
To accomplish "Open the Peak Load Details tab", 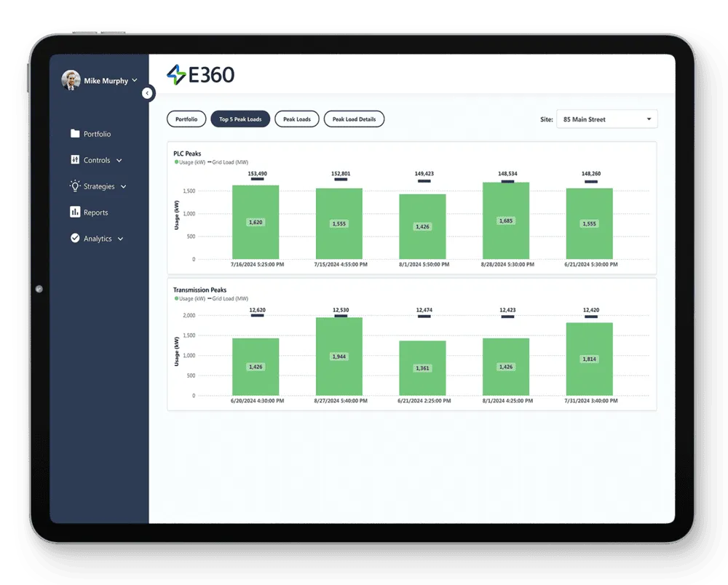I will pos(354,119).
